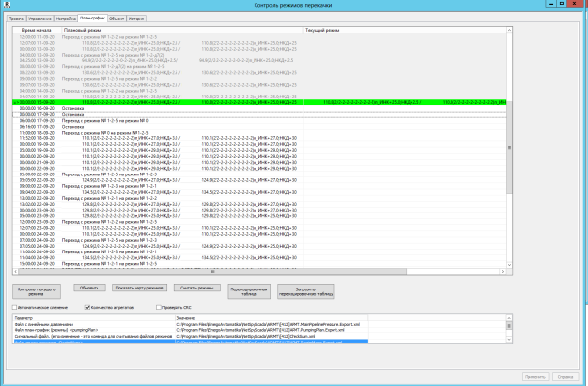Select the green highlighted current schedule row
Screen dimensions: 588x386
tap(259, 102)
